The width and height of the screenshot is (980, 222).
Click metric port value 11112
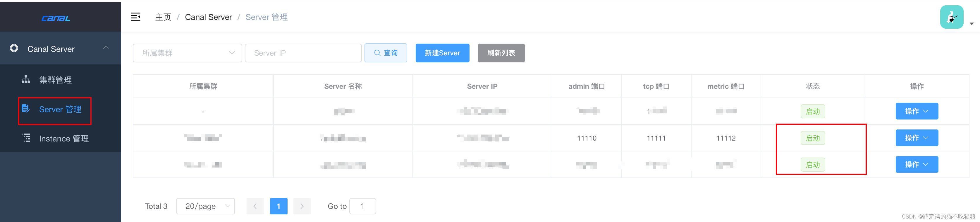click(726, 138)
